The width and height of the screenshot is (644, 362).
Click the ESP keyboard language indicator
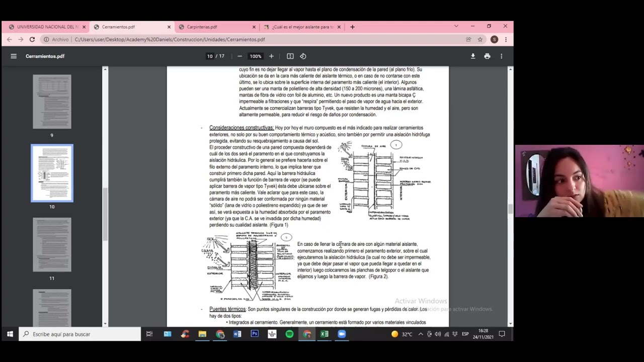[465, 334]
